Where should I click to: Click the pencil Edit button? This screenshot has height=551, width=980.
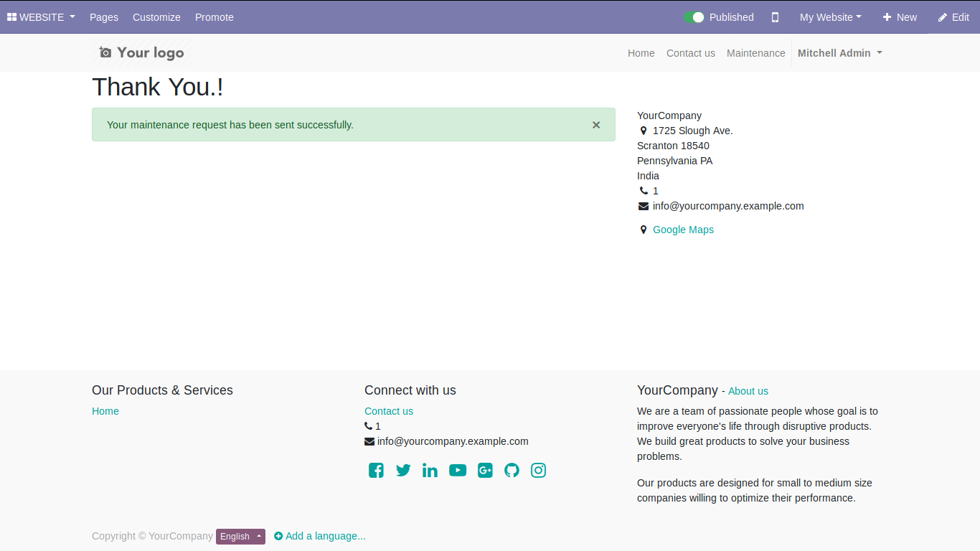pyautogui.click(x=953, y=17)
